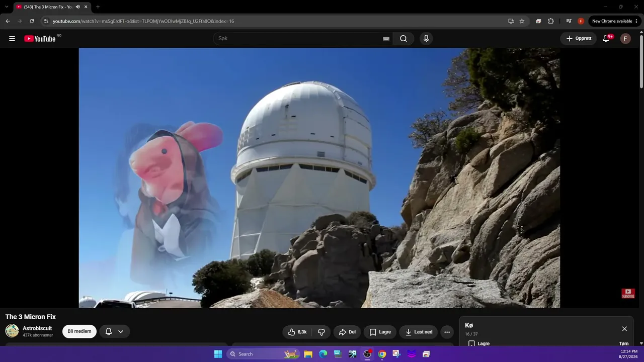Share video with Del button

tap(347, 332)
